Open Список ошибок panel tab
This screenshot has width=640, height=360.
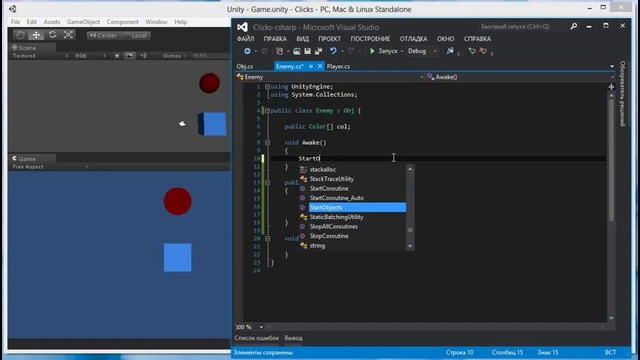pyautogui.click(x=256, y=338)
